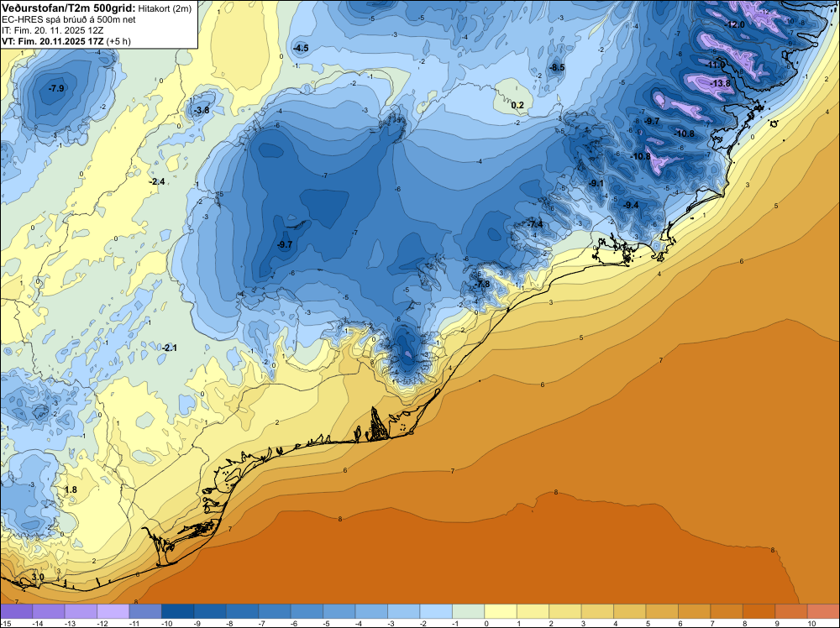Click the -12.0 temperature label
The image size is (840, 628).
tap(735, 24)
